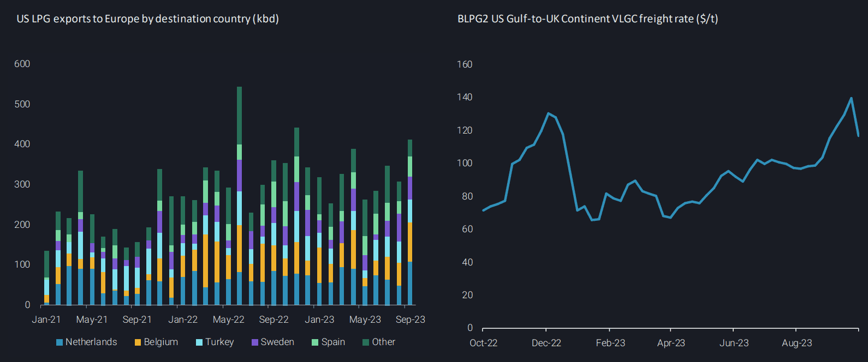Select the Belgium legend label text
The width and height of the screenshot is (868, 362).
click(161, 342)
